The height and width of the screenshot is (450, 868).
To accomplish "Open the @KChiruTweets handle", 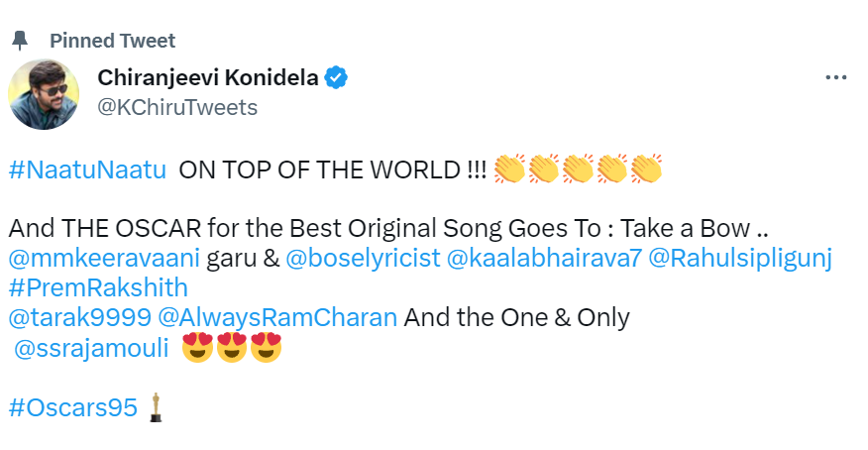I will tap(177, 107).
